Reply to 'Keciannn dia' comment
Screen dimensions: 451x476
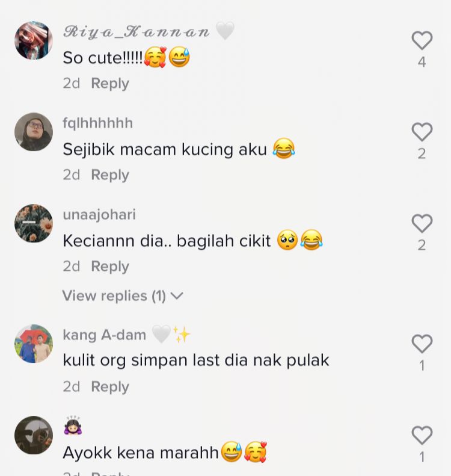pos(110,267)
